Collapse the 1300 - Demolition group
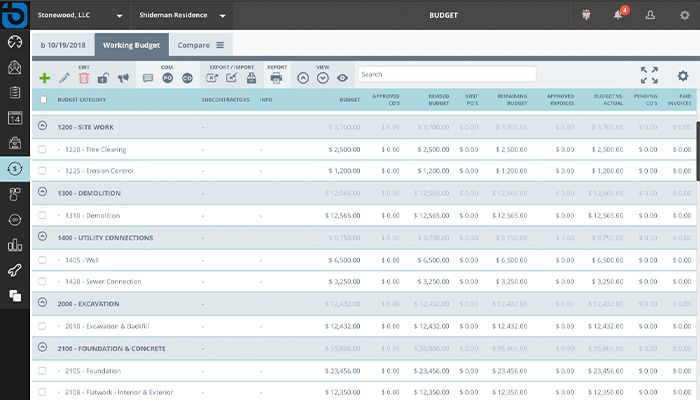This screenshot has width=700, height=400. (42, 192)
